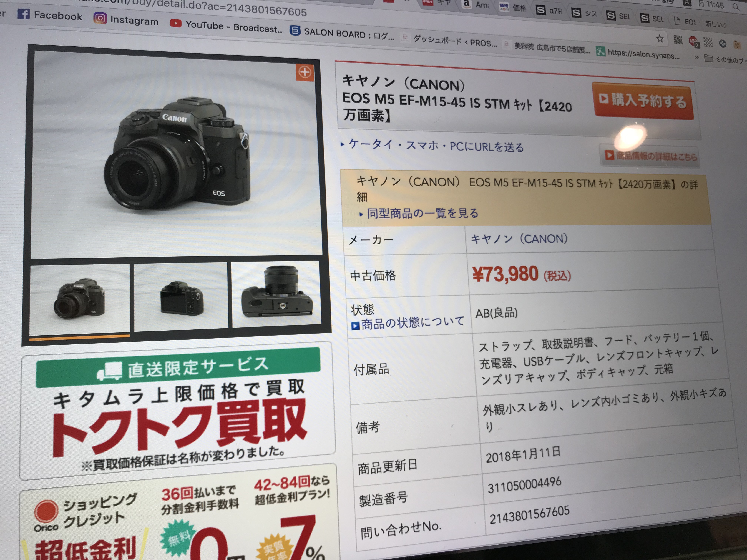
Task: Click the bookmark star in address bar
Action: pos(660,39)
